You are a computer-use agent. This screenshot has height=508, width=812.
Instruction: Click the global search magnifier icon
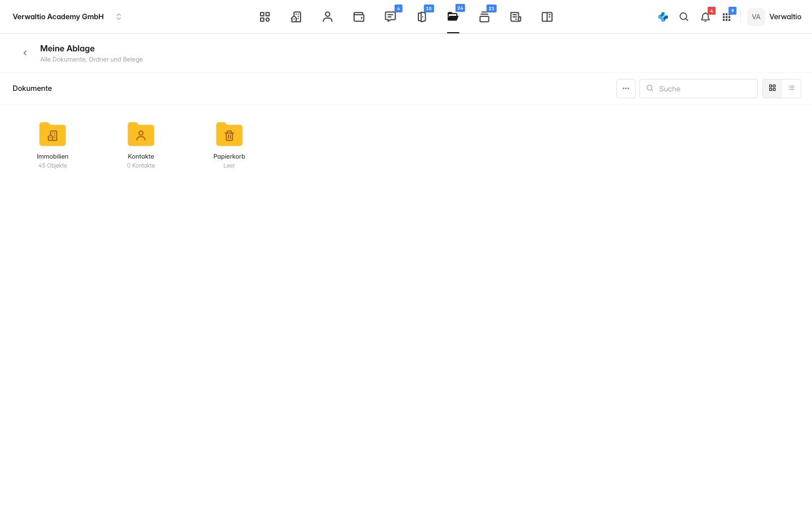pos(684,17)
